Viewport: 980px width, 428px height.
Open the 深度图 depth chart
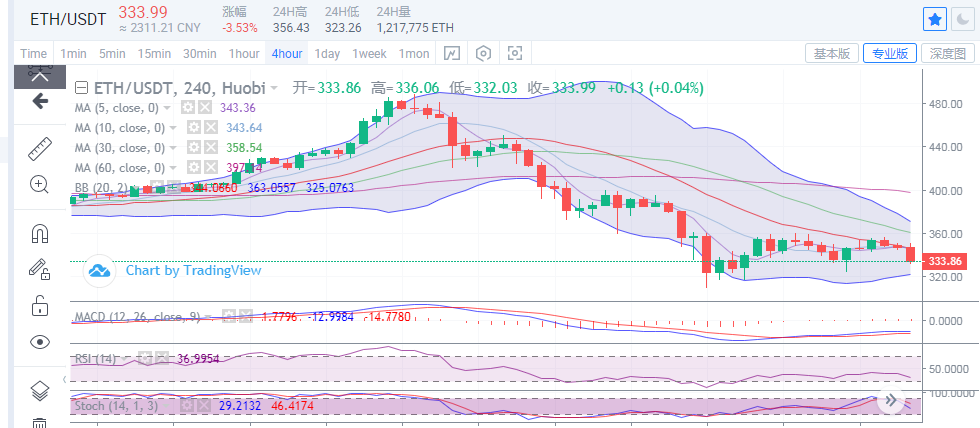click(x=948, y=53)
